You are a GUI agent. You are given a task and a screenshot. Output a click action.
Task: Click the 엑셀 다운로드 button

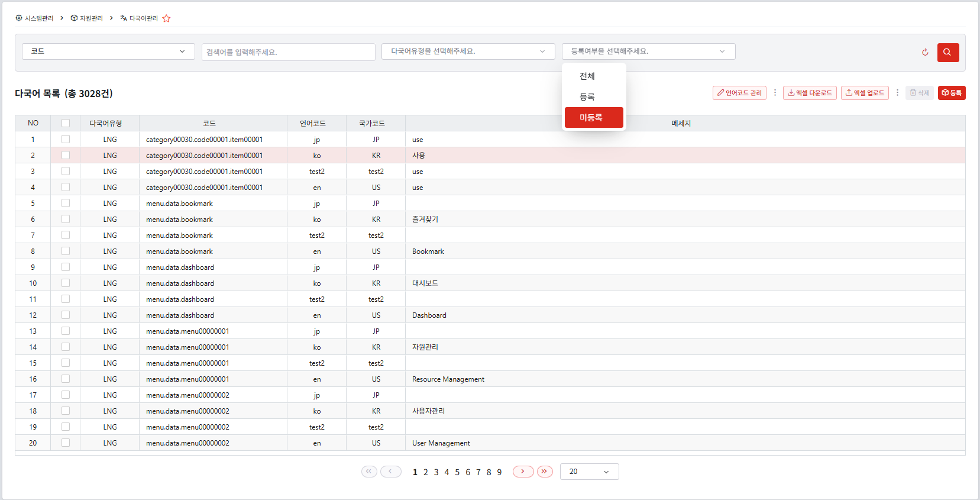(x=810, y=93)
